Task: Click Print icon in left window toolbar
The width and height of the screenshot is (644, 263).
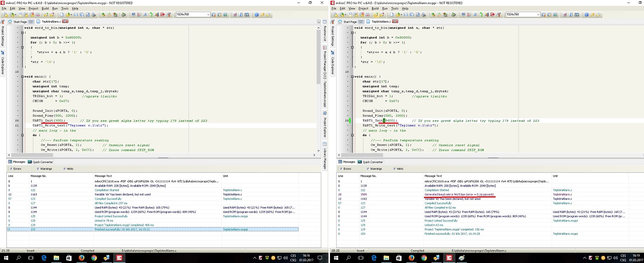Action: pyautogui.click(x=93, y=15)
